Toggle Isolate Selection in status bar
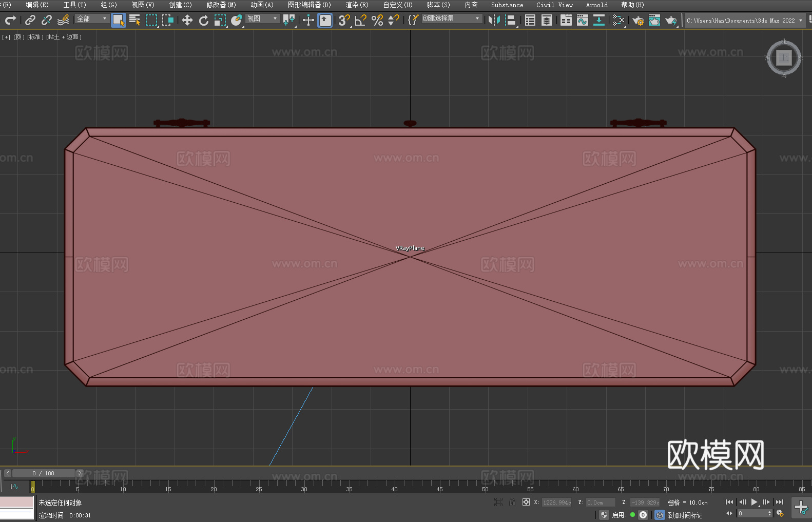812x522 pixels. pyautogui.click(x=498, y=502)
